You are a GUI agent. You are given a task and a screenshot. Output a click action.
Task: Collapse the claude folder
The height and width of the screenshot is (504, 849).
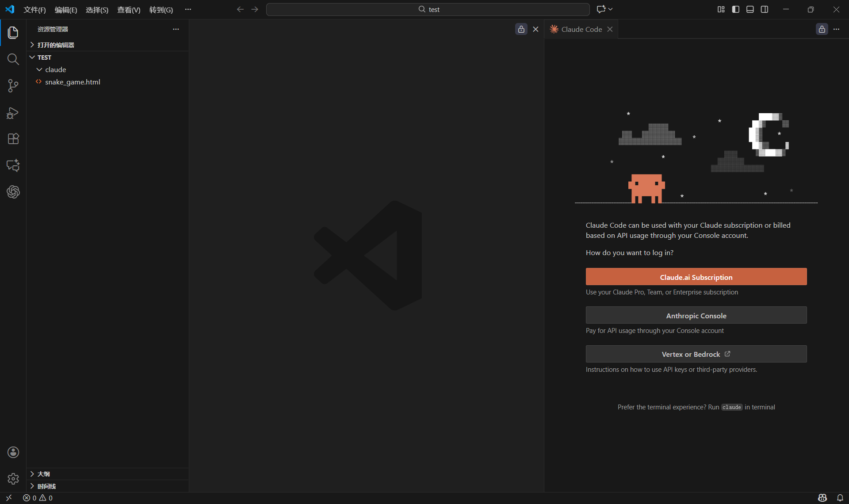coord(55,70)
